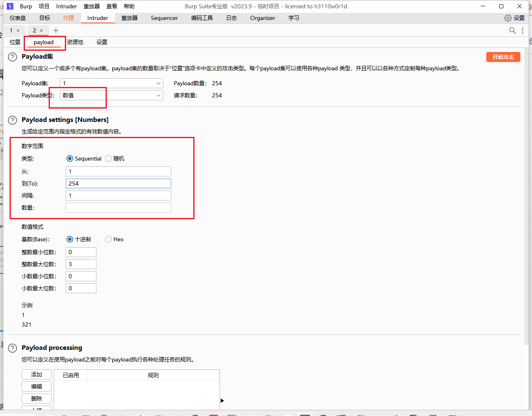Click the 添加 rule button
This screenshot has height=416, width=532.
tap(37, 374)
